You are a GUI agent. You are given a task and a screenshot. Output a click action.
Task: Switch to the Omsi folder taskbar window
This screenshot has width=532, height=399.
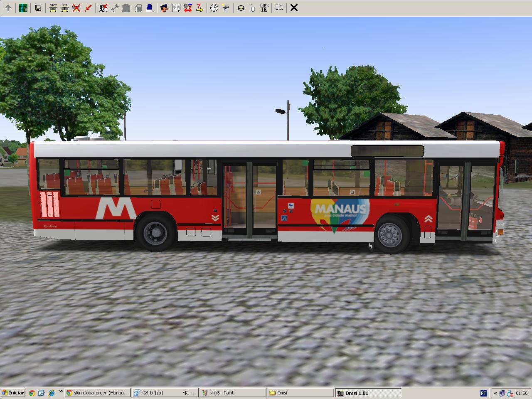click(300, 393)
